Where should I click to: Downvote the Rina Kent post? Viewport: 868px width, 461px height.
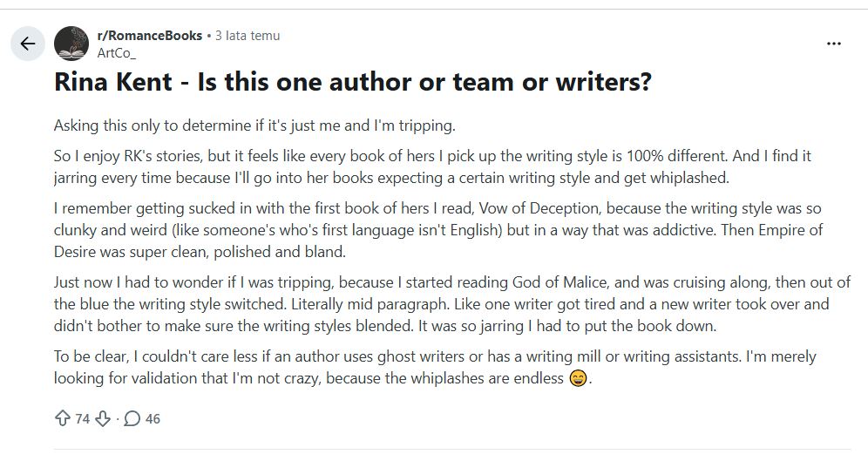pyautogui.click(x=103, y=419)
